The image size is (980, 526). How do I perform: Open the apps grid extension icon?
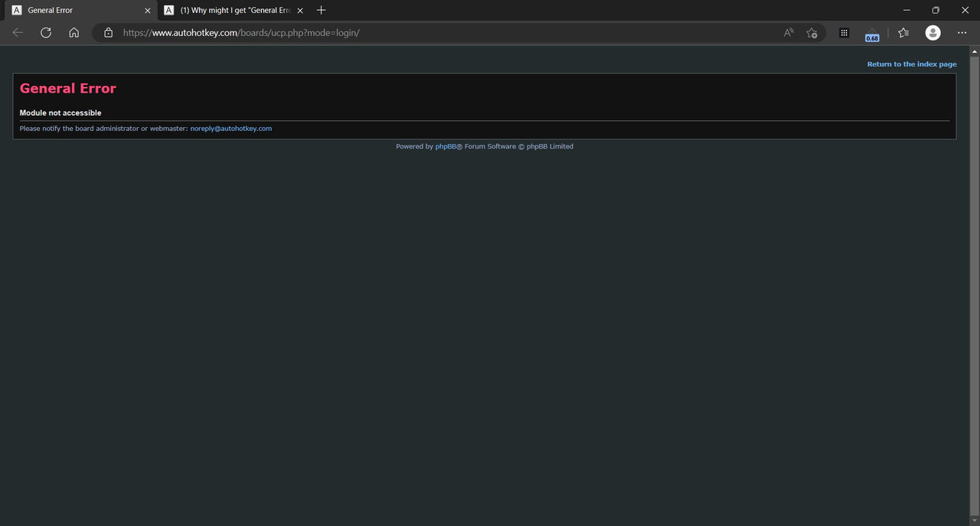coord(844,33)
